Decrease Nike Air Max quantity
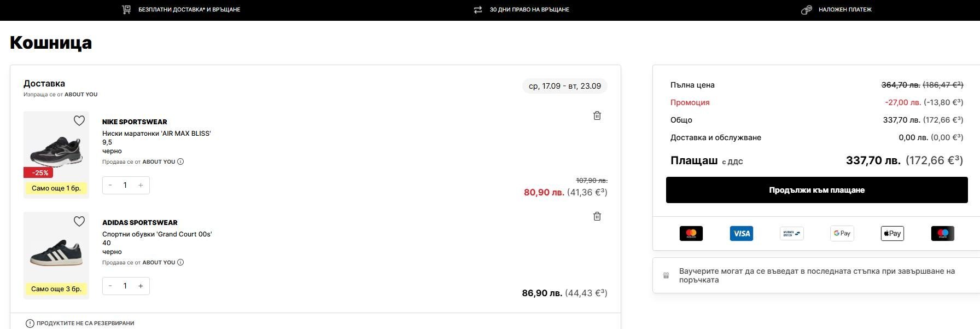Screen dimensions: 980x329 click(x=110, y=185)
